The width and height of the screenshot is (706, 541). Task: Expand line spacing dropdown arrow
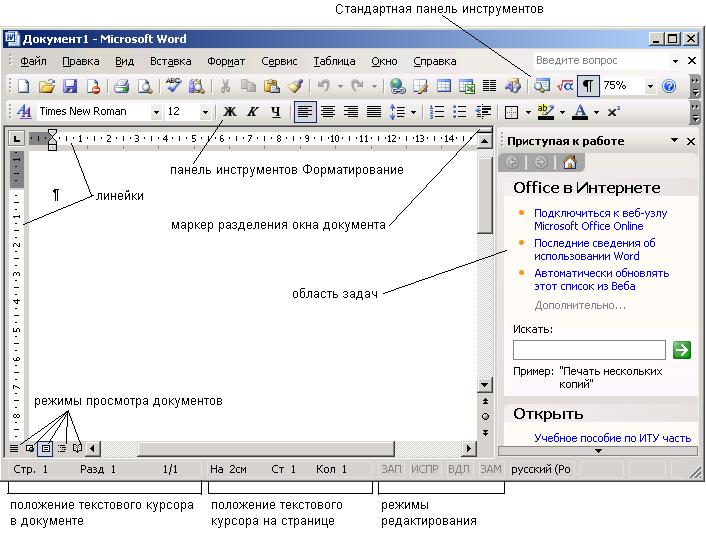(413, 112)
